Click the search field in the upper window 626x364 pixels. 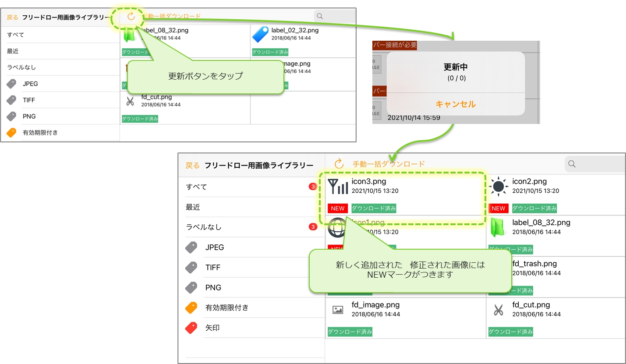pyautogui.click(x=335, y=16)
